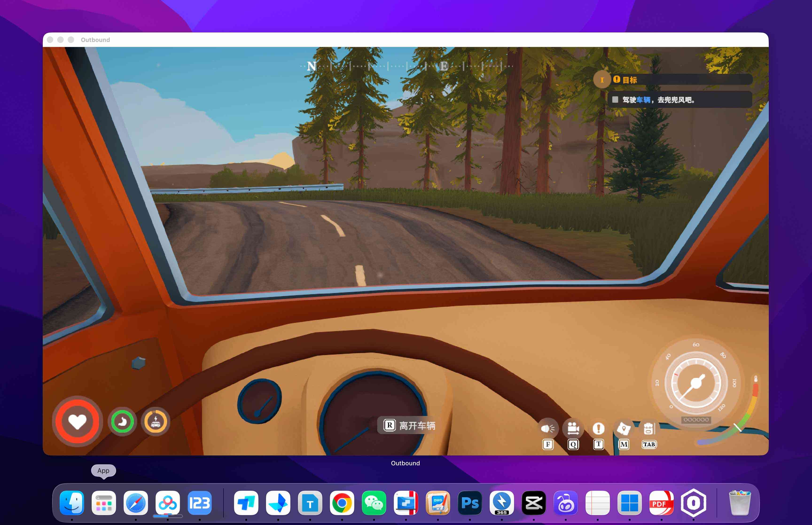
Task: Click the red heart health indicator
Action: 77,421
